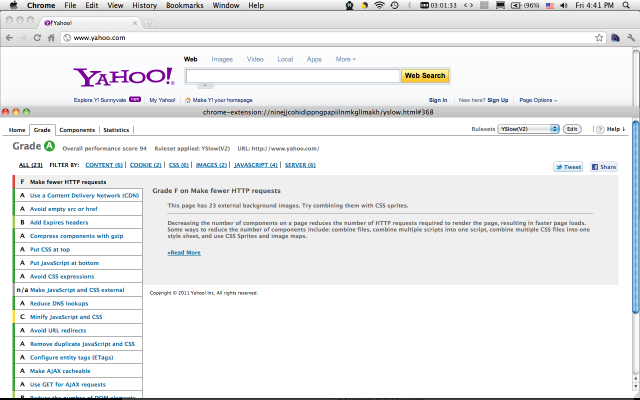Expand the search box suggestion arrow
This screenshot has width=640, height=400.
[x=205, y=85]
